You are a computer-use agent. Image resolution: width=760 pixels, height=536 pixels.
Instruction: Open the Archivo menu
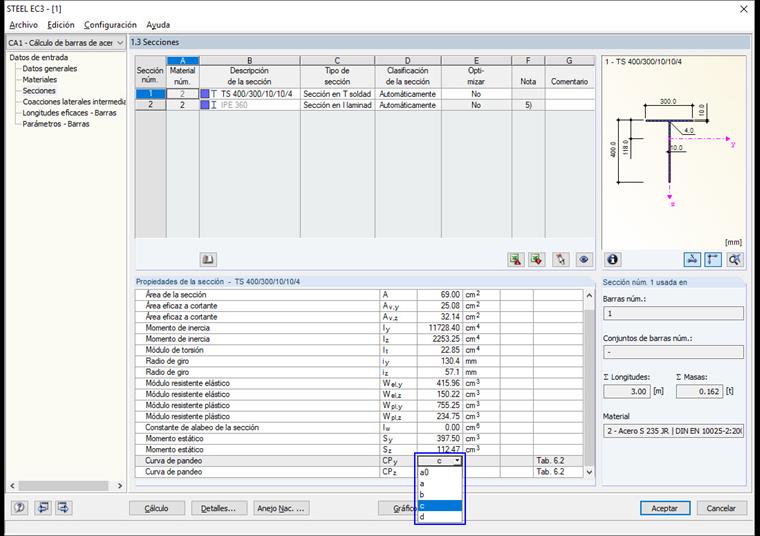pos(23,25)
